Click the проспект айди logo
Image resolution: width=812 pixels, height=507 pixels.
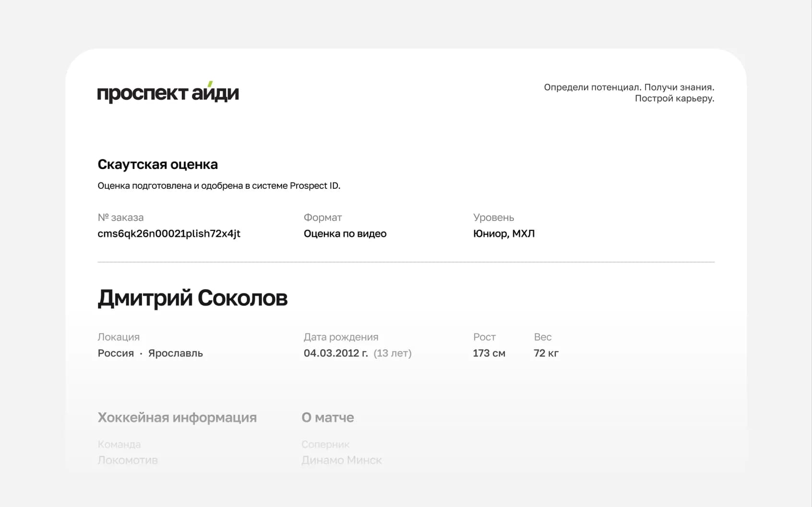click(168, 92)
